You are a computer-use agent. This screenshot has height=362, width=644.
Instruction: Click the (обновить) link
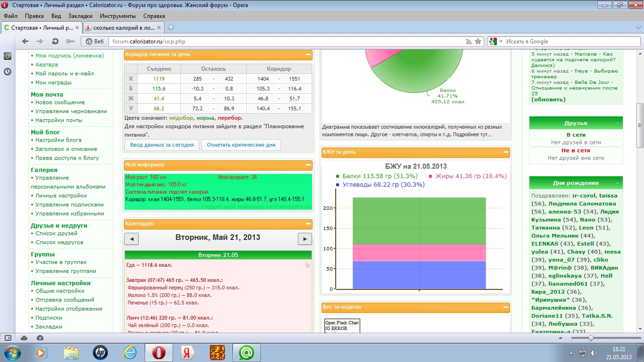548,99
